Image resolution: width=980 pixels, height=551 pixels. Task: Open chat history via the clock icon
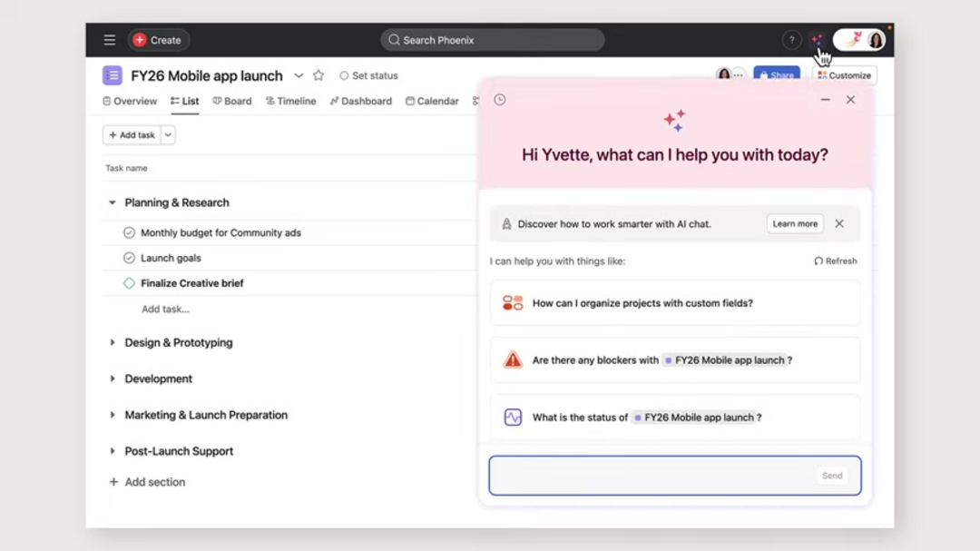pos(500,100)
